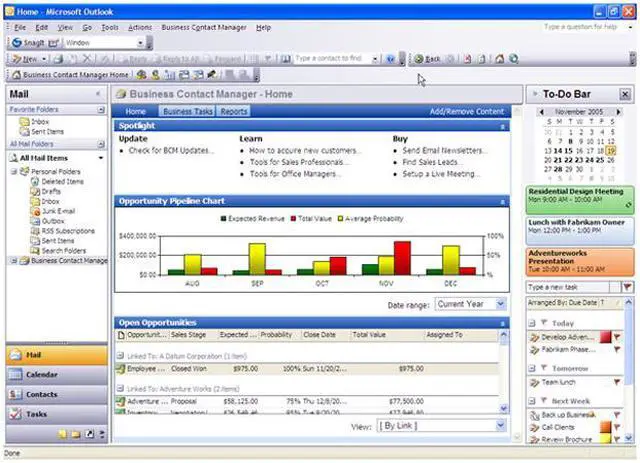Go to next month in calendar
Screen dimensions: 640x463
[619, 111]
